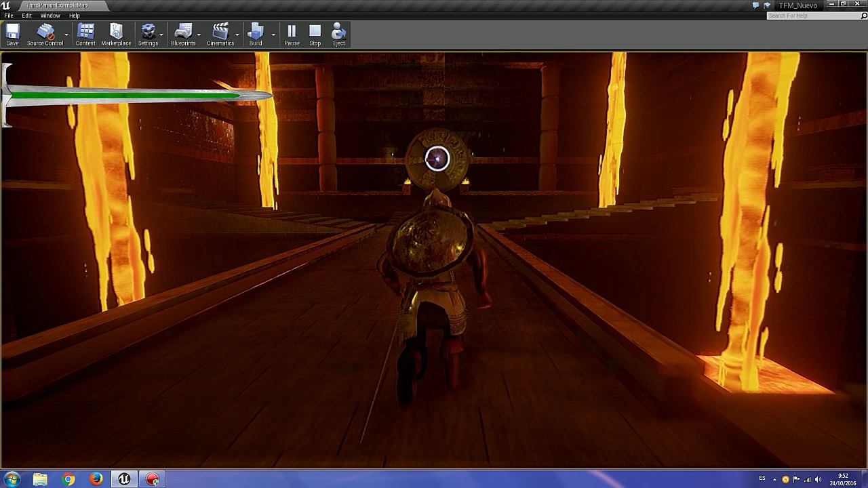Click the Unreal Engine logo icon
The width and height of the screenshot is (868, 488).
[6, 5]
